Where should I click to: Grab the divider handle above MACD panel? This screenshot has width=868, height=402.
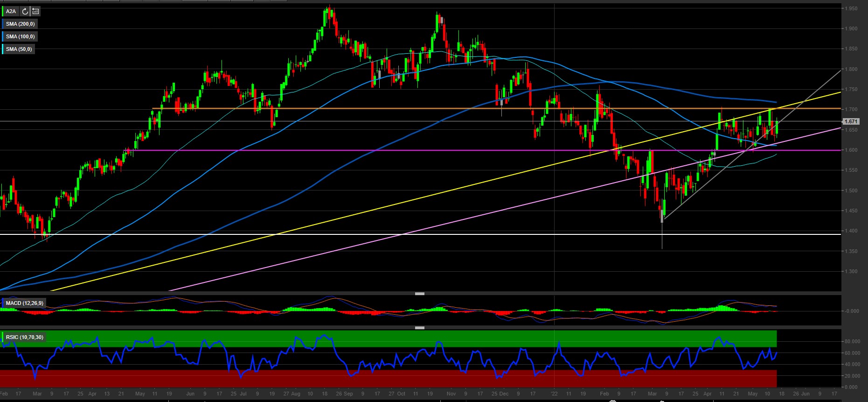(419, 294)
